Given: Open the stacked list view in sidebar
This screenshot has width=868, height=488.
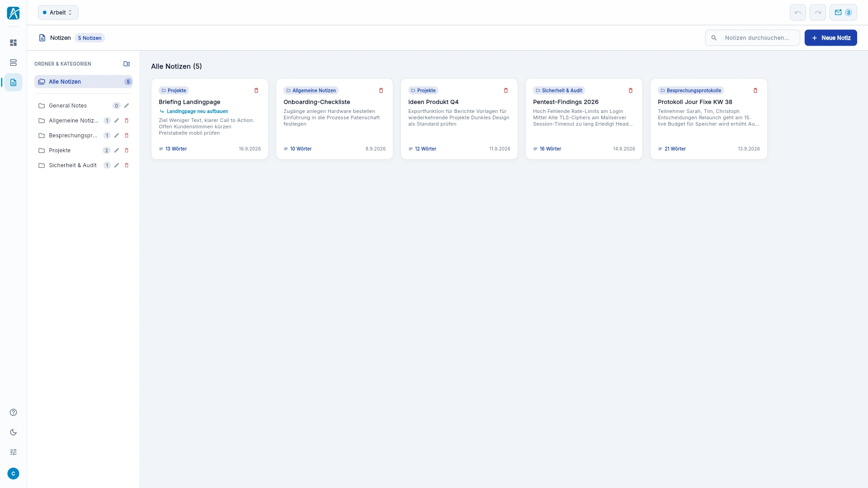Looking at the screenshot, I should click(x=13, y=62).
